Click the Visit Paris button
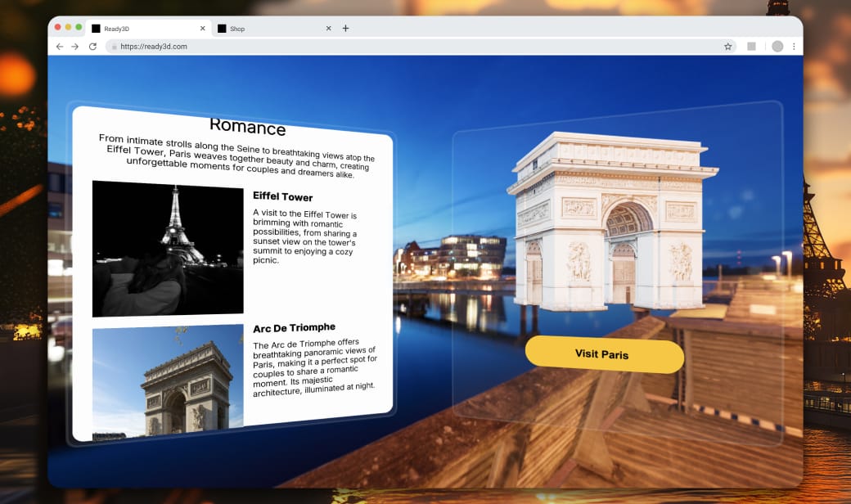This screenshot has width=851, height=504. [603, 355]
